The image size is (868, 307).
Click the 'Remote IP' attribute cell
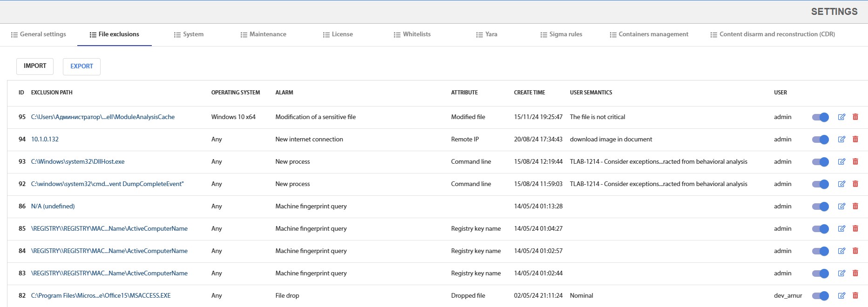point(465,140)
